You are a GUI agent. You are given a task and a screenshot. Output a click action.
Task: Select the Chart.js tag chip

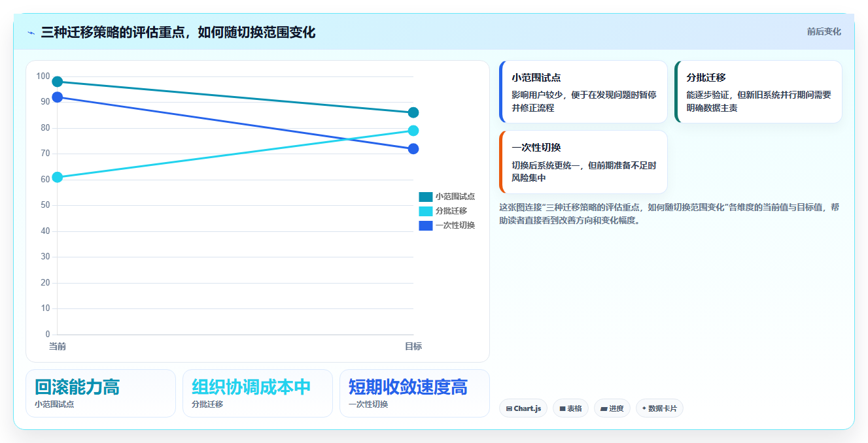click(523, 408)
